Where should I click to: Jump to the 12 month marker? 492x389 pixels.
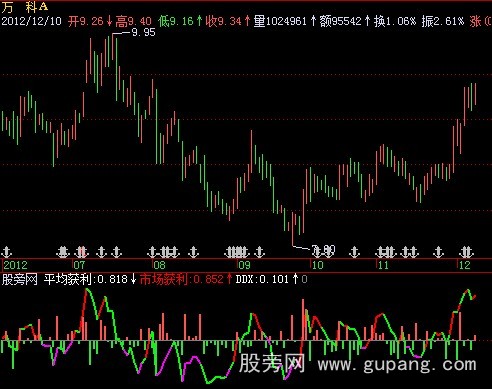click(x=465, y=265)
